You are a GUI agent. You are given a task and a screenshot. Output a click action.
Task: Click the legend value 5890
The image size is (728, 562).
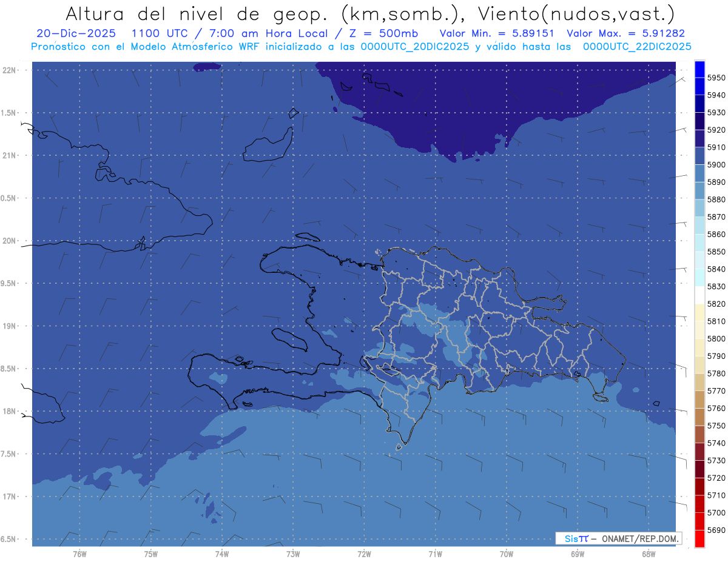tap(716, 182)
